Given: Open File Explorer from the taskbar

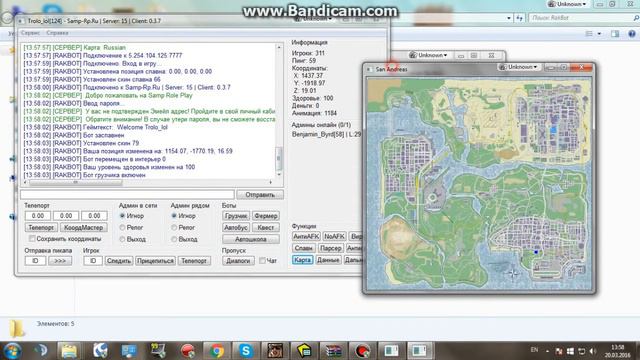Looking at the screenshot, I should 69,351.
